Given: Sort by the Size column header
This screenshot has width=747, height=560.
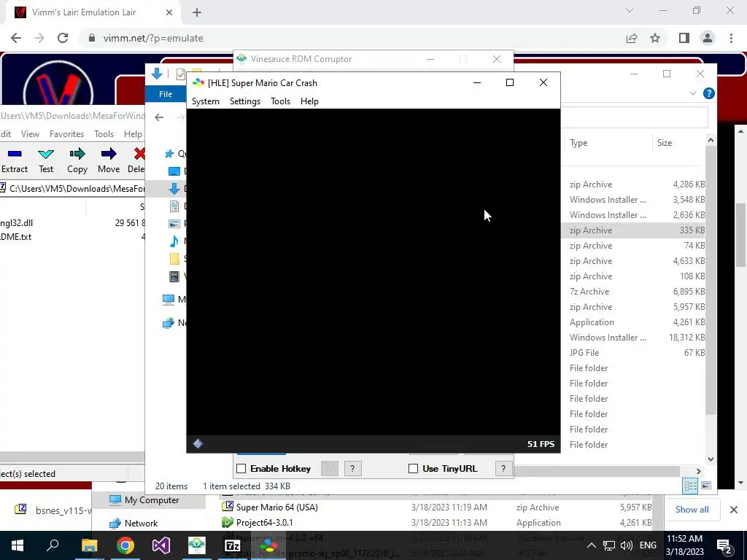Looking at the screenshot, I should 665,143.
